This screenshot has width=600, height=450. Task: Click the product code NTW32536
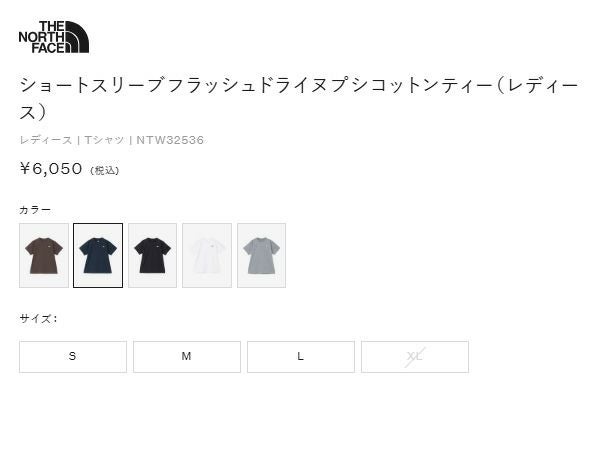[x=170, y=140]
